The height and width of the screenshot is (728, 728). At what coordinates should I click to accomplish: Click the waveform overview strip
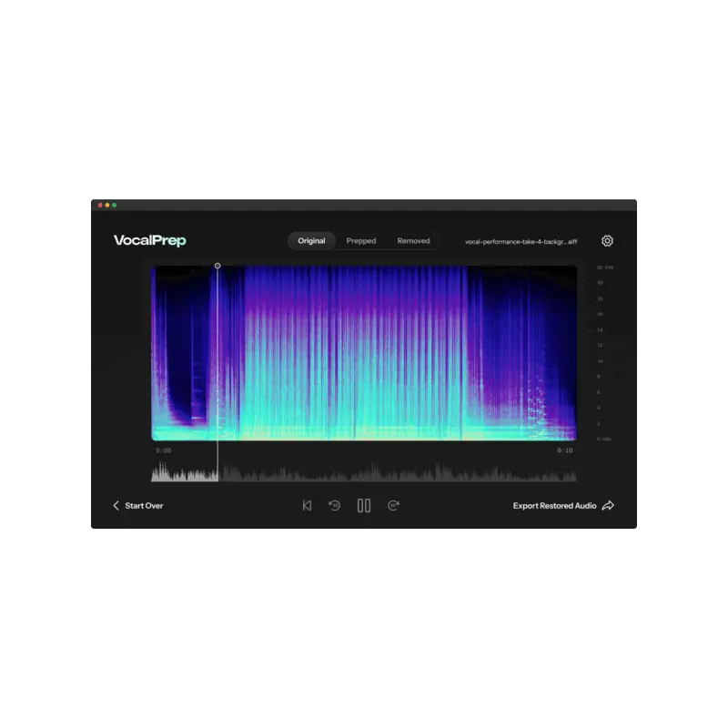[363, 471]
